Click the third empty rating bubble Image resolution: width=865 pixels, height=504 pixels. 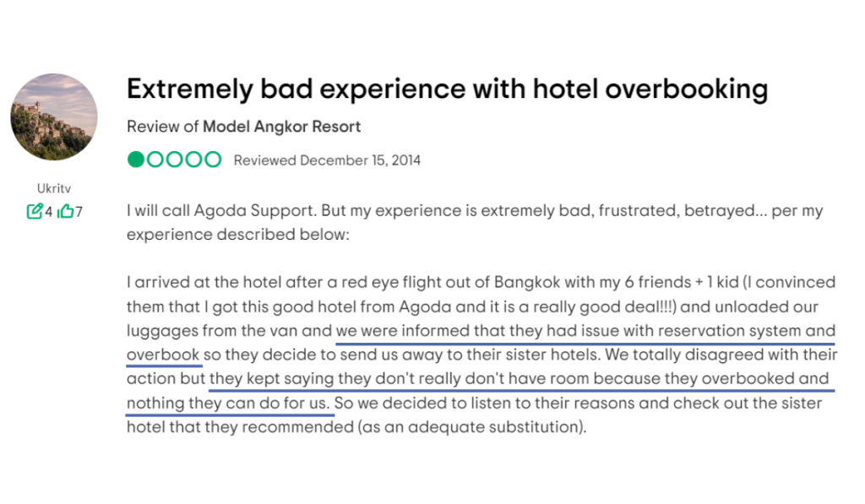[x=174, y=160]
